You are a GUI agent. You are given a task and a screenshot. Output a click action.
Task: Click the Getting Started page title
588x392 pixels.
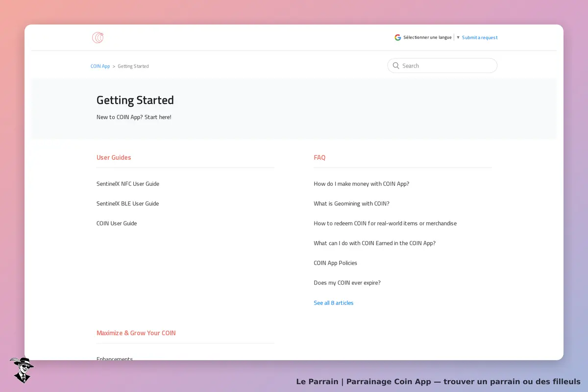(135, 100)
